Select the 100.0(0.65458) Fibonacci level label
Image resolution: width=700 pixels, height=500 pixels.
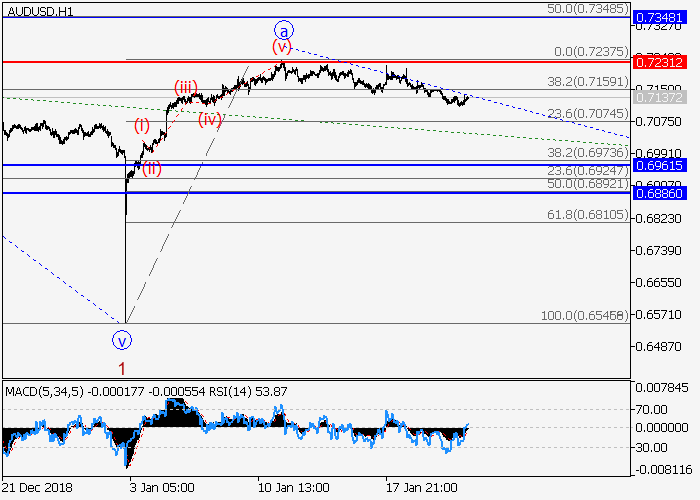coord(583,315)
